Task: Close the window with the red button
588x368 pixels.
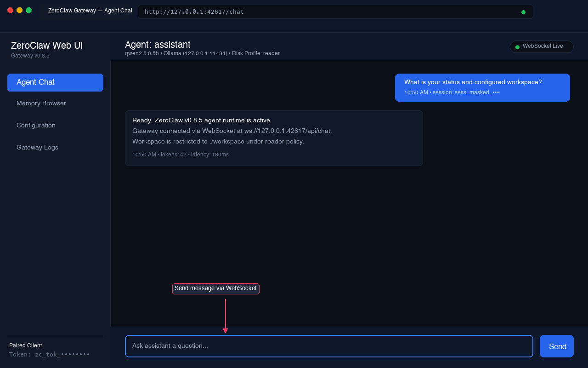Action: click(10, 10)
